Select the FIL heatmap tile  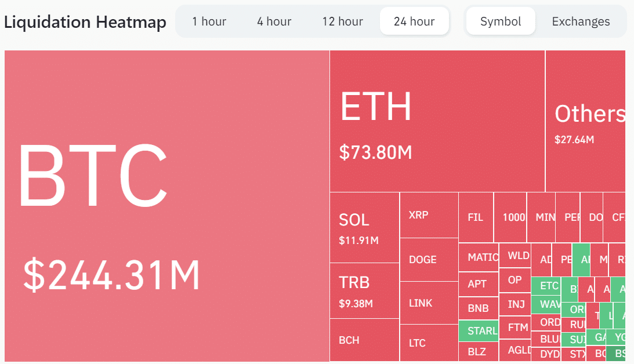[476, 217]
